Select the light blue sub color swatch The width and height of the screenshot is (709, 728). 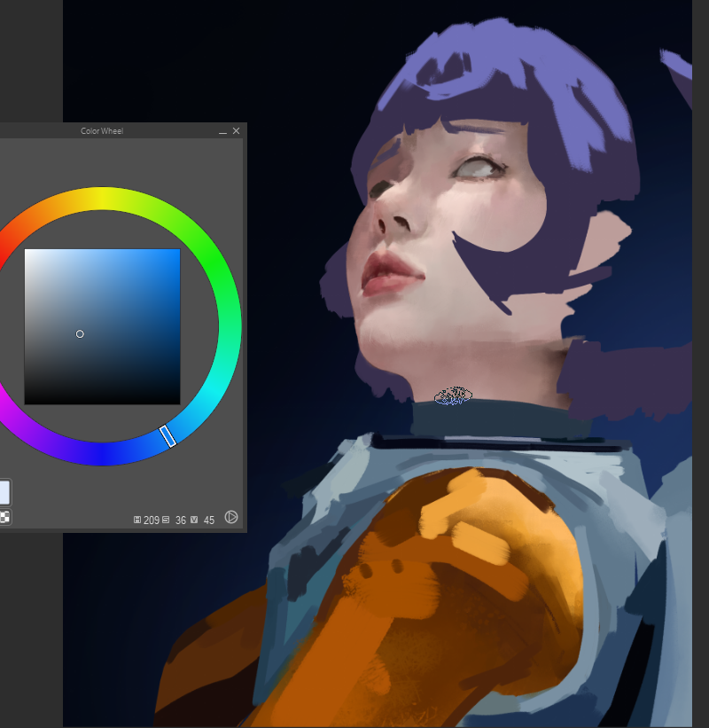pos(4,492)
